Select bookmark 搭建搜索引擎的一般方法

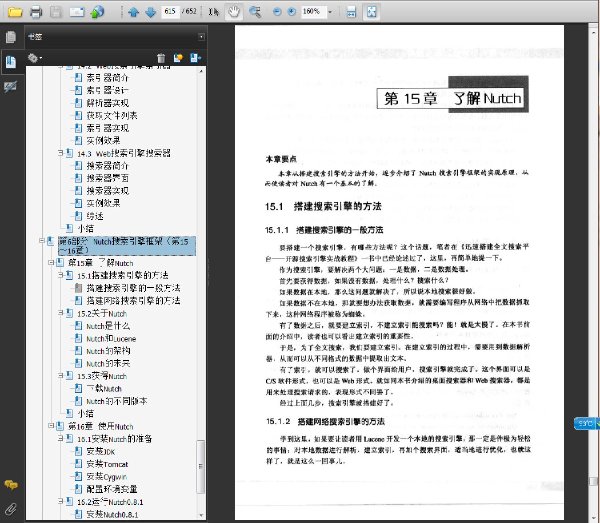click(x=133, y=288)
